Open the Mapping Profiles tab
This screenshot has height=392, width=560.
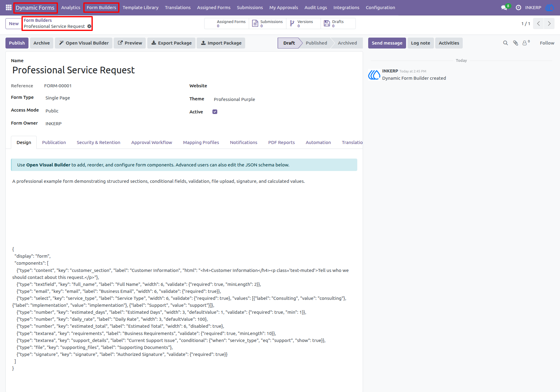tap(201, 142)
